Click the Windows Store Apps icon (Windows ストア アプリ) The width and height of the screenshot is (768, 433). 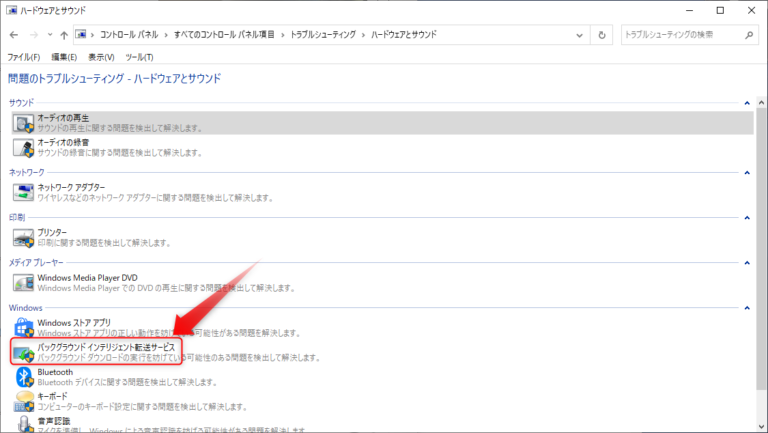pos(23,327)
